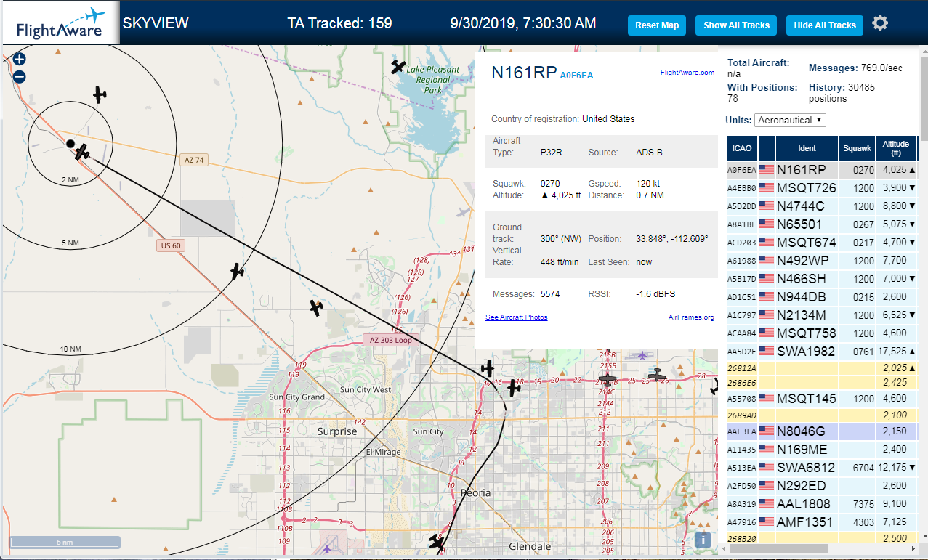Click the 5 nm map scale bar

tap(65, 542)
